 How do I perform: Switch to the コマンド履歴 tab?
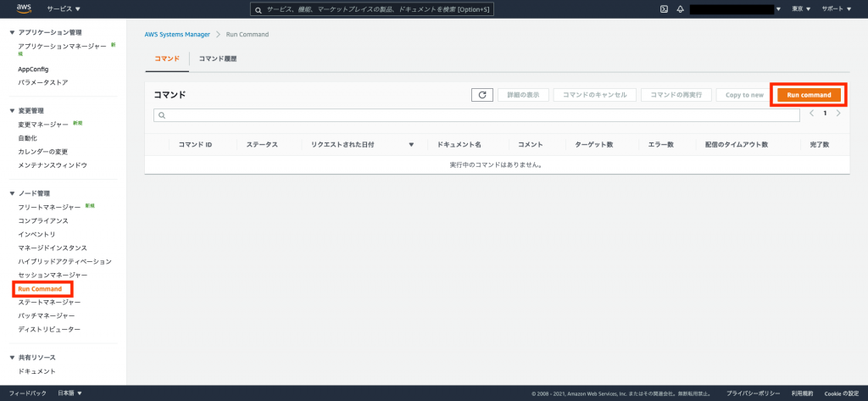218,58
